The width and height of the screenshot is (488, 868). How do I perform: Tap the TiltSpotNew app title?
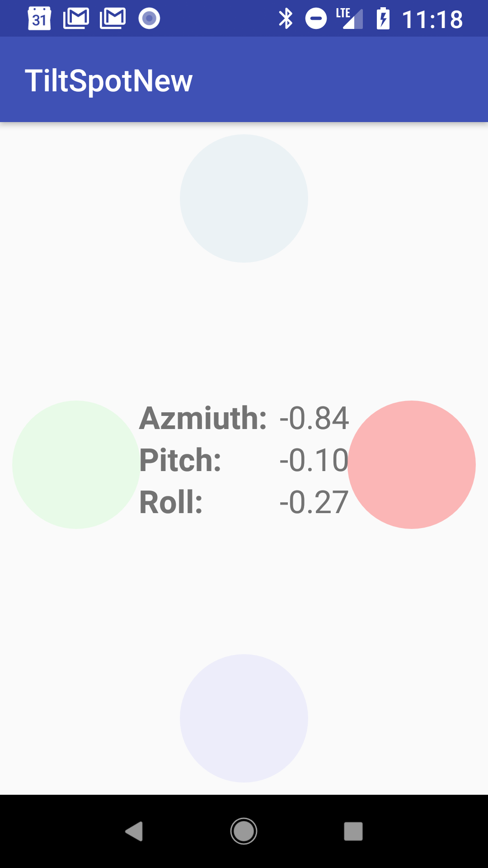[x=108, y=81]
